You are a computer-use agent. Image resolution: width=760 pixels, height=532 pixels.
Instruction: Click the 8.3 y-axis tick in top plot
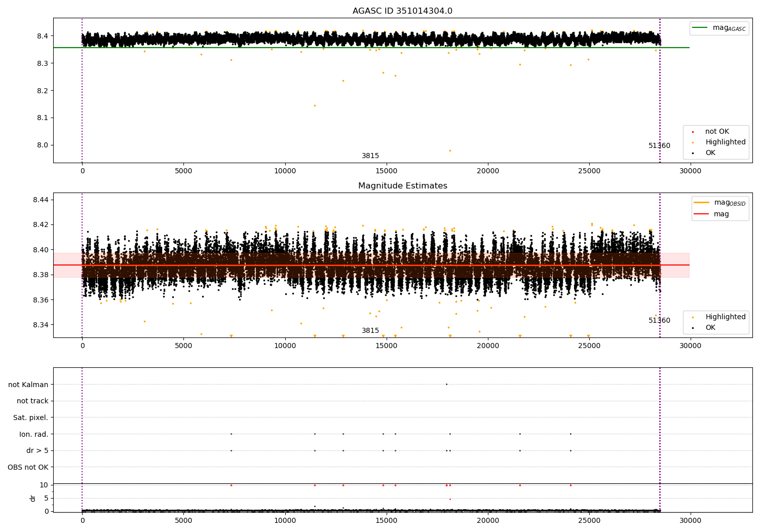pyautogui.click(x=43, y=63)
